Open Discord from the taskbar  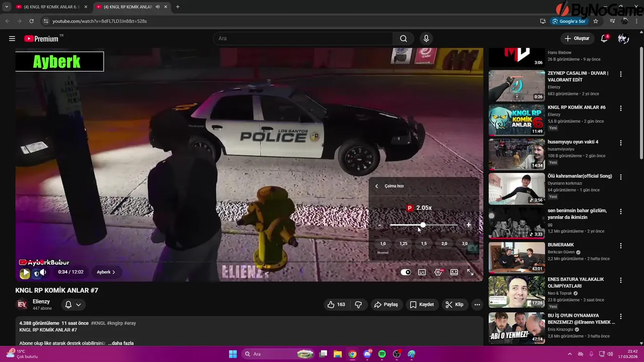(367, 354)
